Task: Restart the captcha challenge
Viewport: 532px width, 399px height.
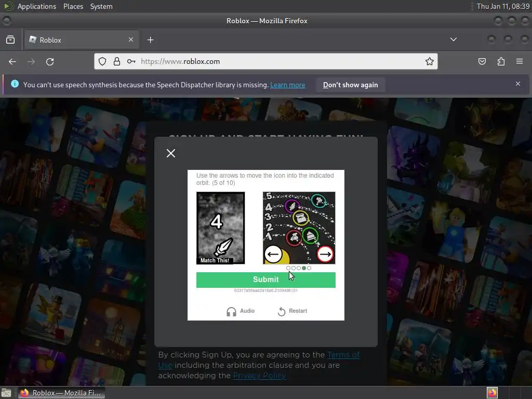Action: point(292,311)
